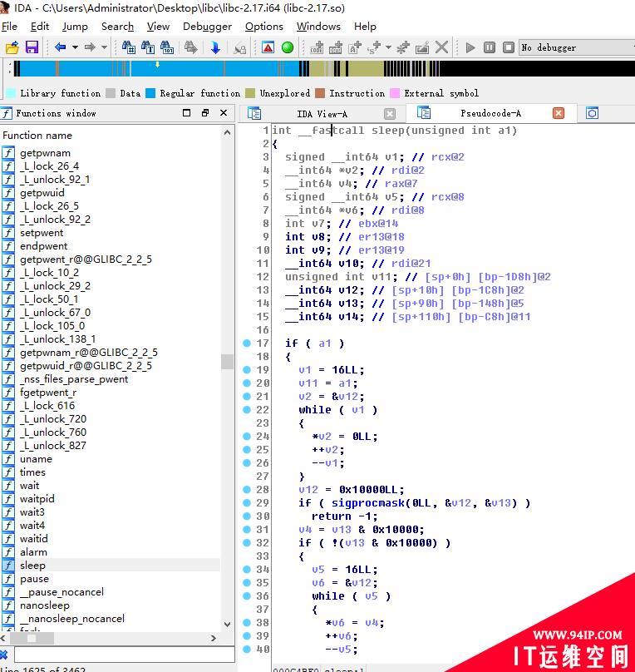Select the nanosleep function in list
The width and height of the screenshot is (635, 672).
[45, 605]
